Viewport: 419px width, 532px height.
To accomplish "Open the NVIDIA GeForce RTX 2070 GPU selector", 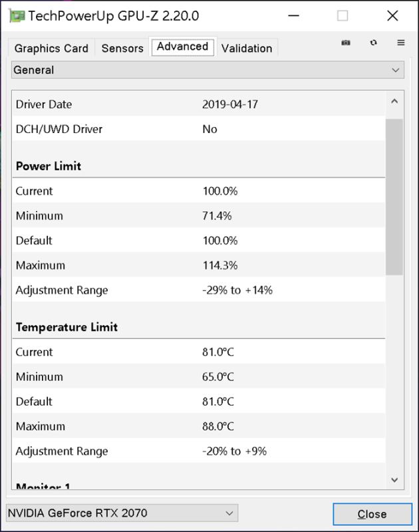I will pyautogui.click(x=122, y=513).
